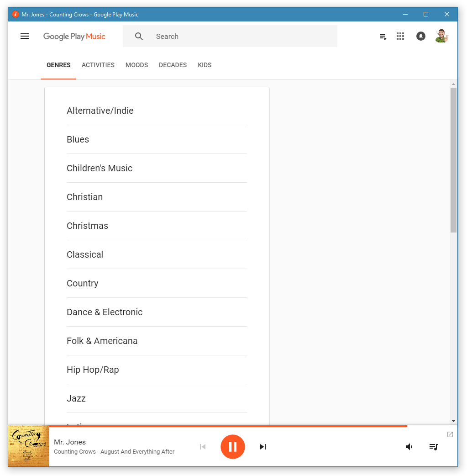Click the volume speaker icon
This screenshot has height=476, width=467.
point(409,447)
